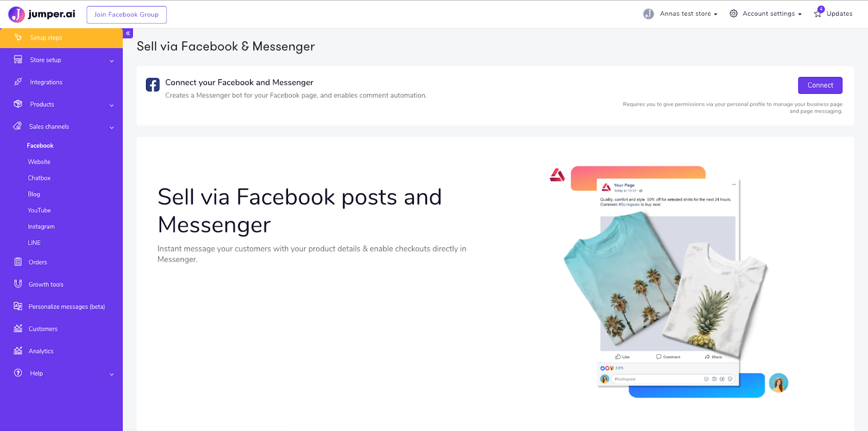The width and height of the screenshot is (868, 431).
Task: Expand the Store setup chevron
Action: [x=112, y=61]
